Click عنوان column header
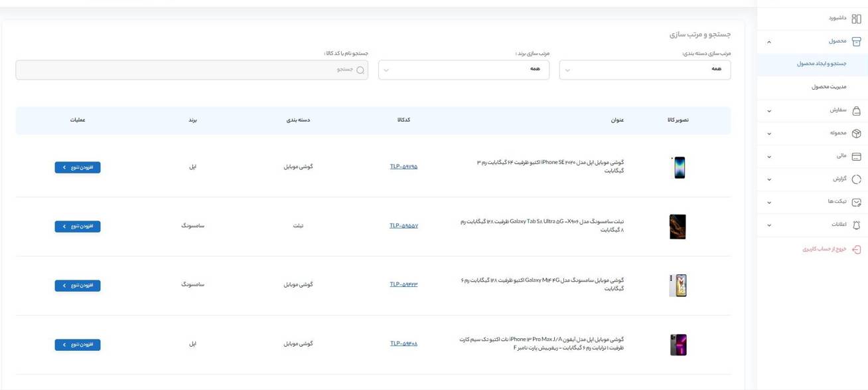The height and width of the screenshot is (390, 868). (x=617, y=120)
